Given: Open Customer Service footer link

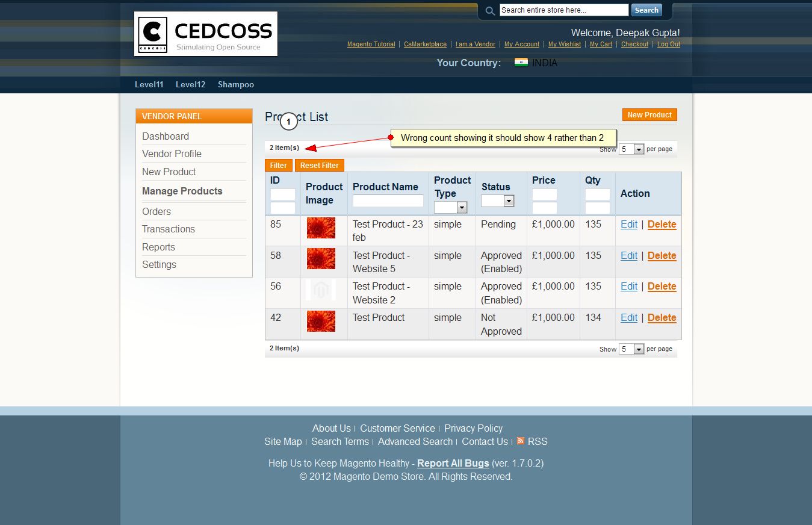Looking at the screenshot, I should [397, 428].
